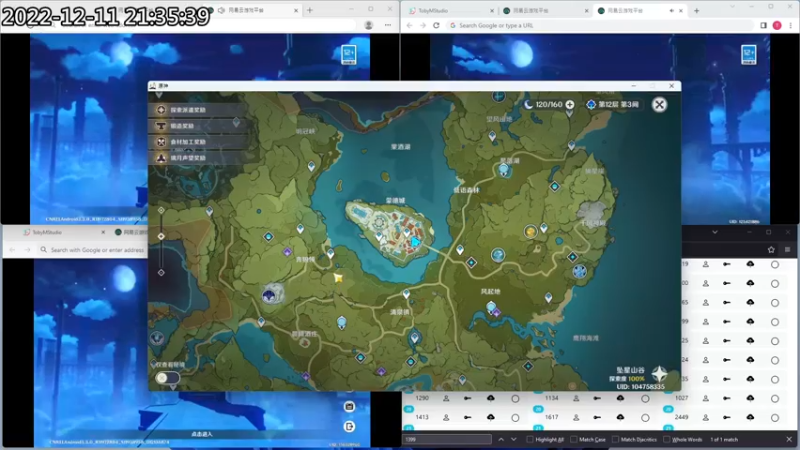800x450 pixels.
Task: Open the three-dots menu in top-left browser
Action: [388, 25]
